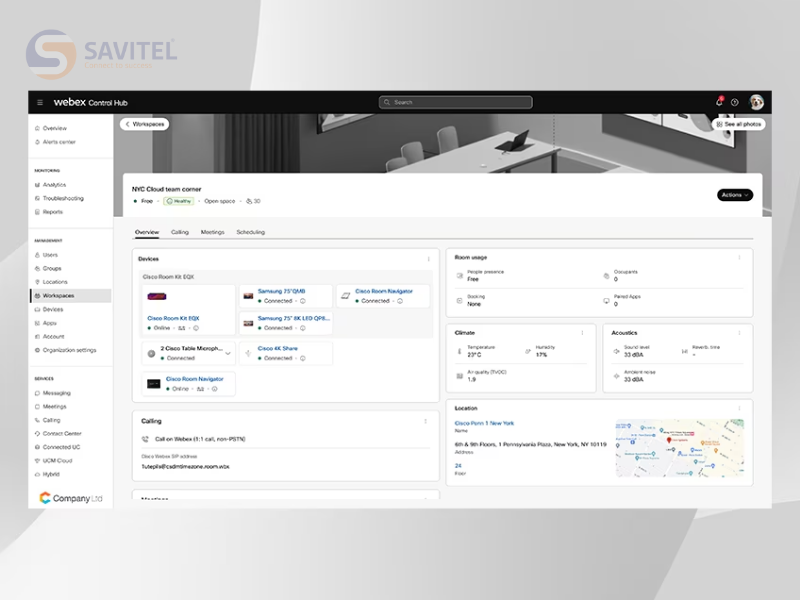Open Overview in the sidebar
The image size is (800, 600).
click(x=55, y=128)
